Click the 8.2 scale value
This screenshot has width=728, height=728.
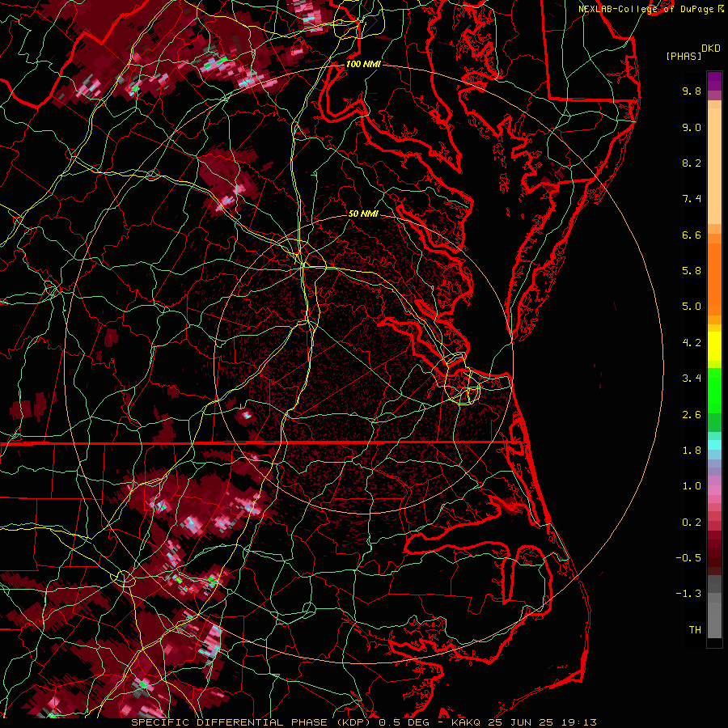[692, 163]
